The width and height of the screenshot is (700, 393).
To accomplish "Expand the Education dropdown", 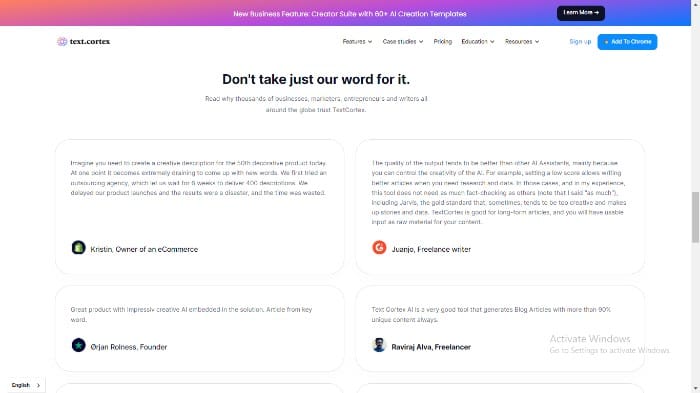I will click(478, 42).
